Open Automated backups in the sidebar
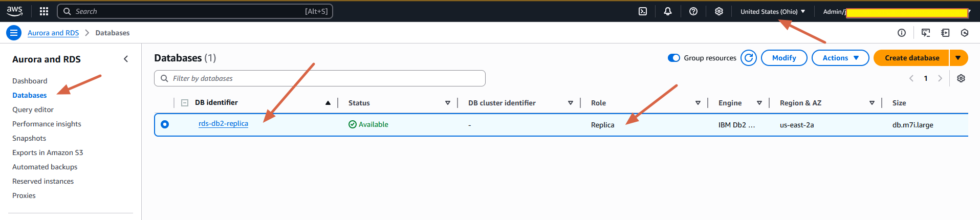Screen dimensions: 980x220 (45, 167)
